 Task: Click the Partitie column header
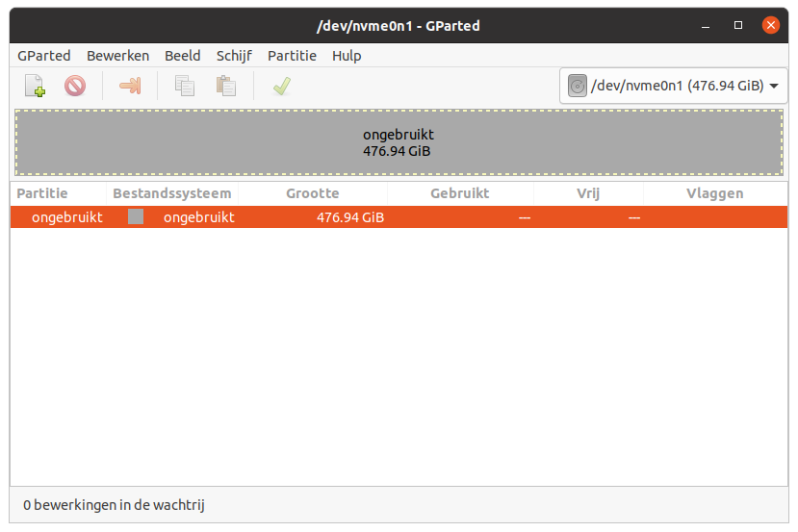tap(58, 193)
